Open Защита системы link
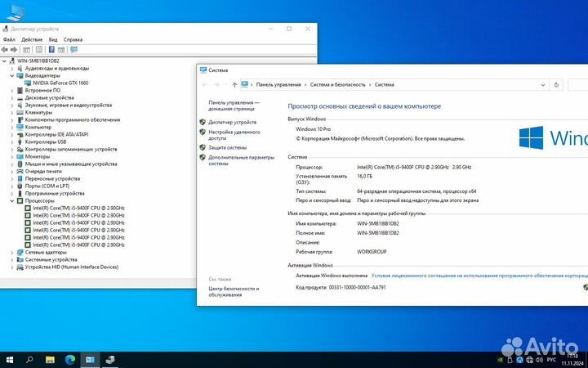Screen dimensions: 588x368 point(228,147)
